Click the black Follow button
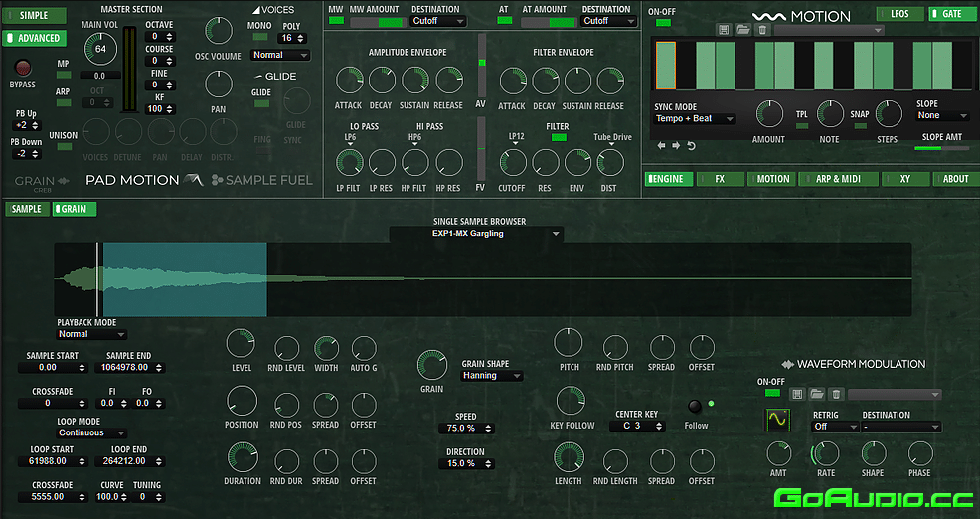 [695, 407]
